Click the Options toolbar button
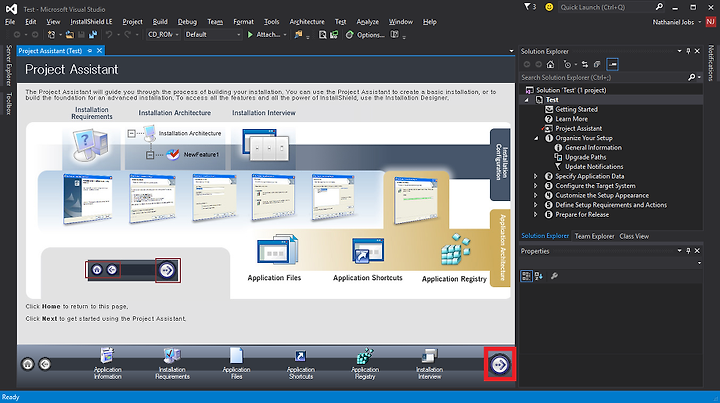720x403 pixels. tap(365, 34)
